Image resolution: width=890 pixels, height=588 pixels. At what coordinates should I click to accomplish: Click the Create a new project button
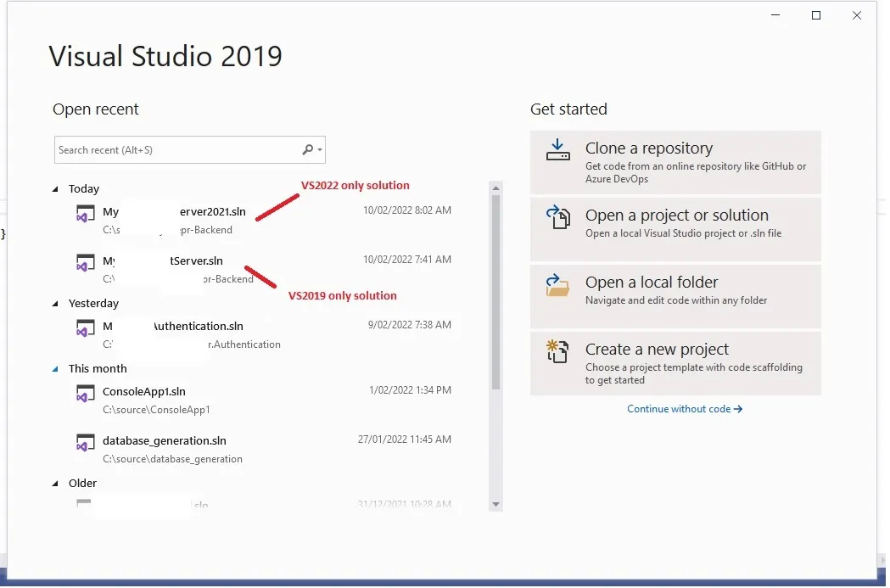[675, 364]
